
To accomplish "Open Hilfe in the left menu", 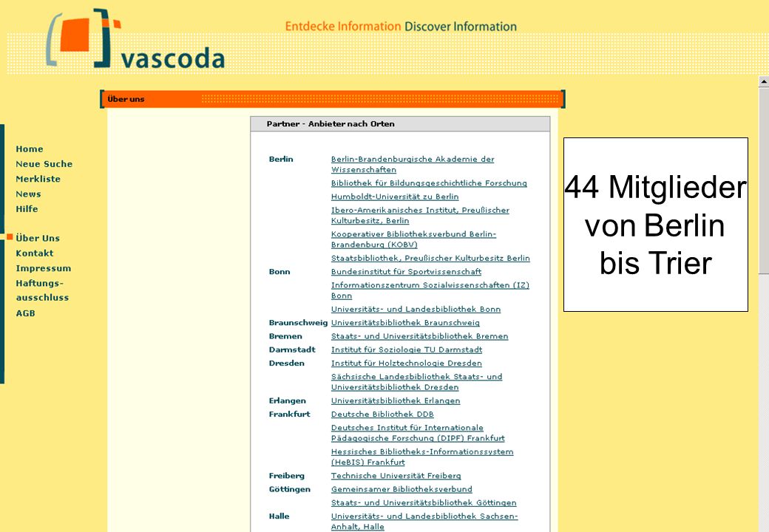I will [x=27, y=208].
